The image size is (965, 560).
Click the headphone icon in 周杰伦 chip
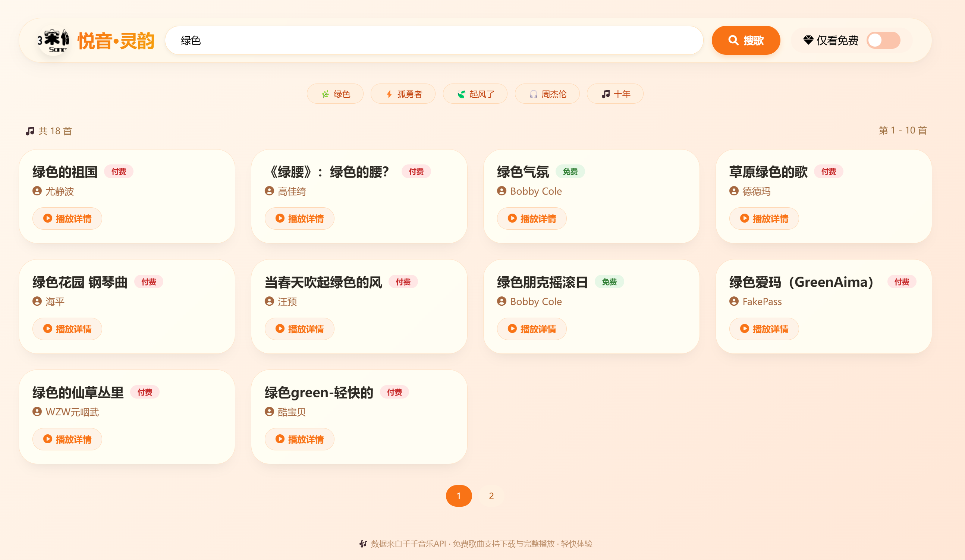click(x=534, y=94)
